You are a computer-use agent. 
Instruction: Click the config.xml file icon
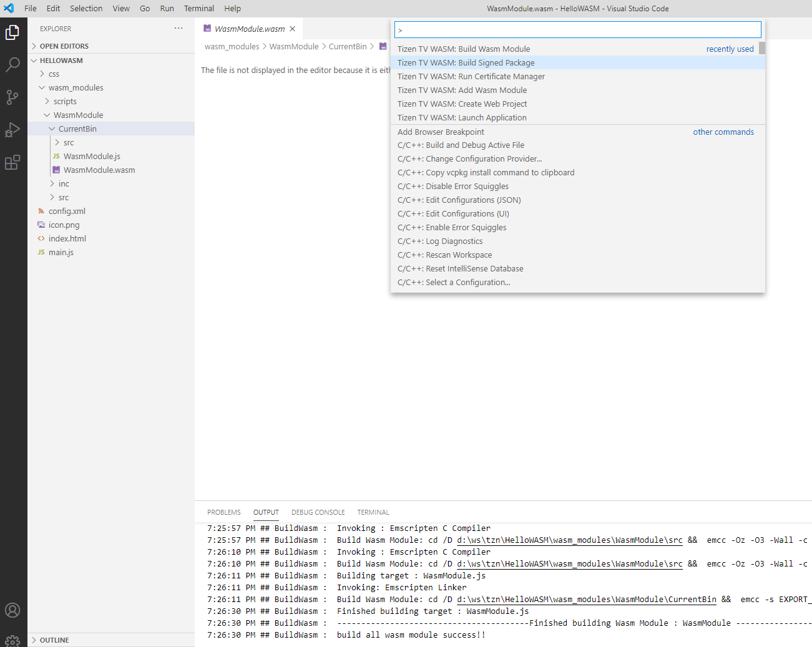tap(41, 211)
